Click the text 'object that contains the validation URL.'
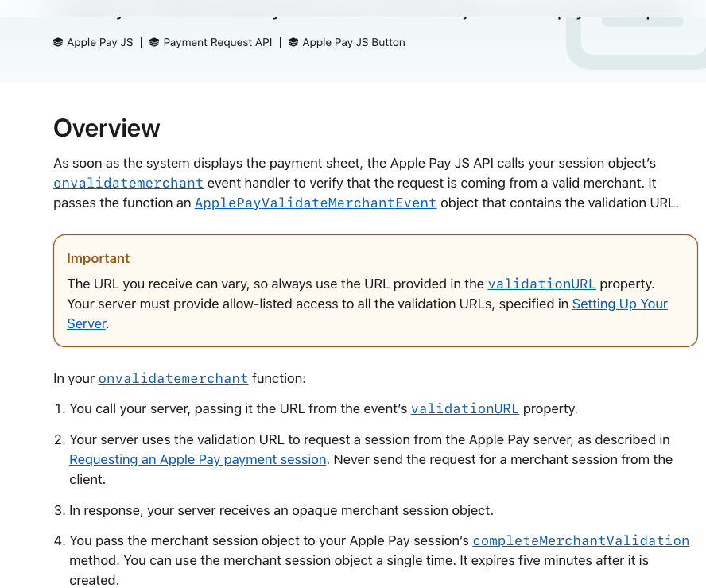706x588 pixels. [560, 203]
